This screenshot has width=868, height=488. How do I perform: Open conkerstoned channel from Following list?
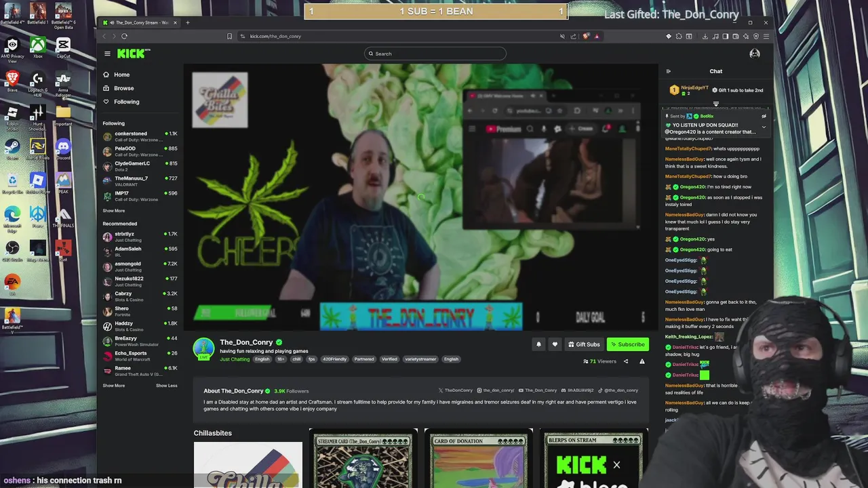tap(140, 136)
